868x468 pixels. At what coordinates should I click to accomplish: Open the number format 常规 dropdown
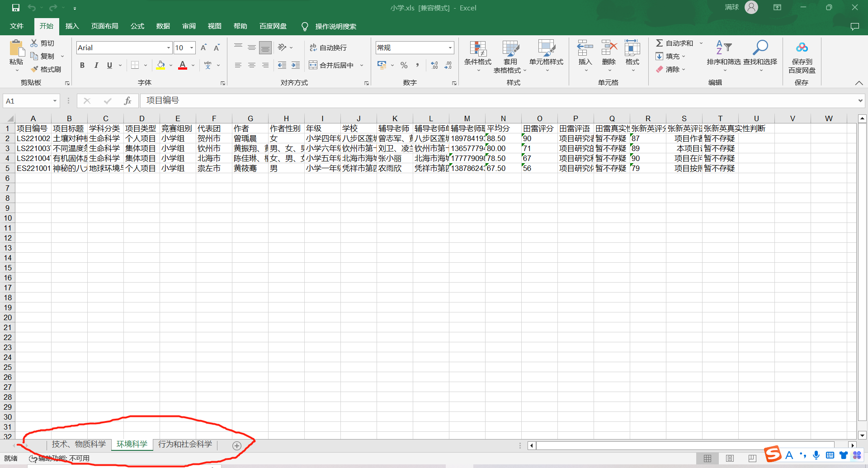450,47
